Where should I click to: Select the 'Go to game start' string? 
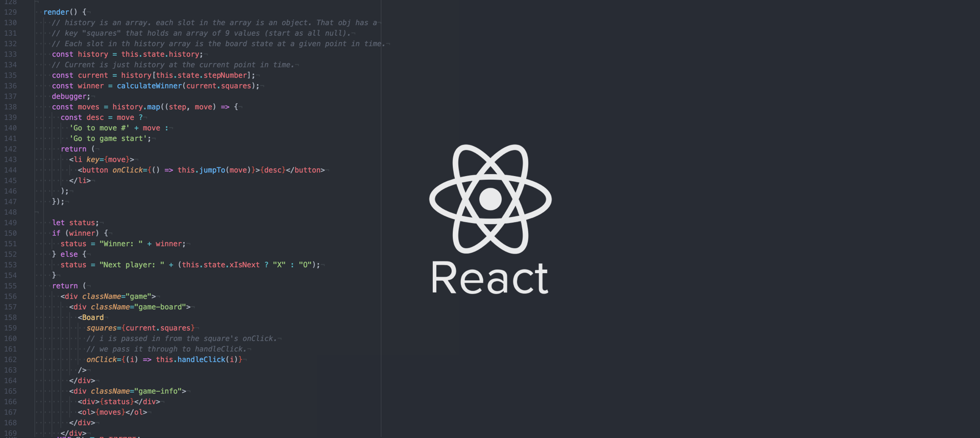click(108, 138)
